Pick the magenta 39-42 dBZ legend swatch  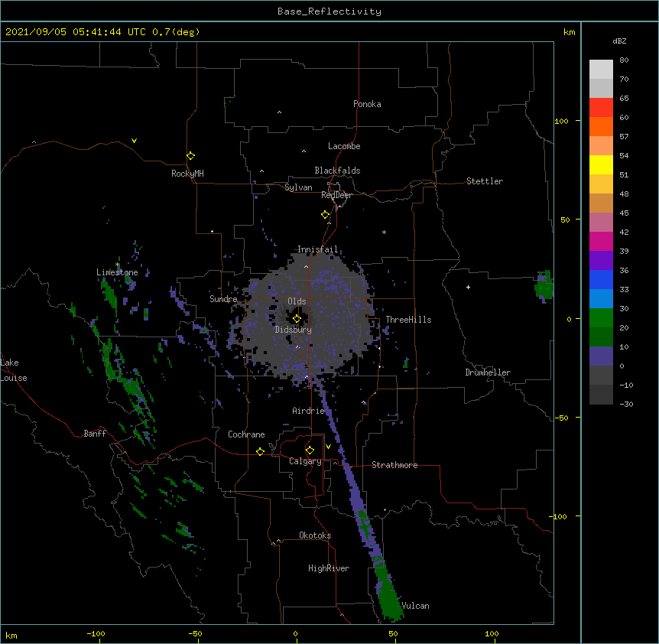[601, 241]
